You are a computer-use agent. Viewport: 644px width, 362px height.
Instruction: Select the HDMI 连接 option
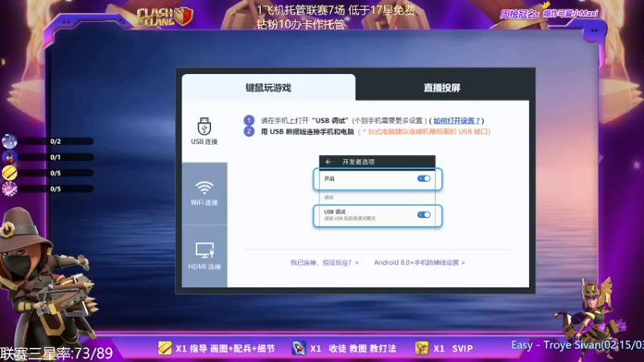(x=204, y=256)
